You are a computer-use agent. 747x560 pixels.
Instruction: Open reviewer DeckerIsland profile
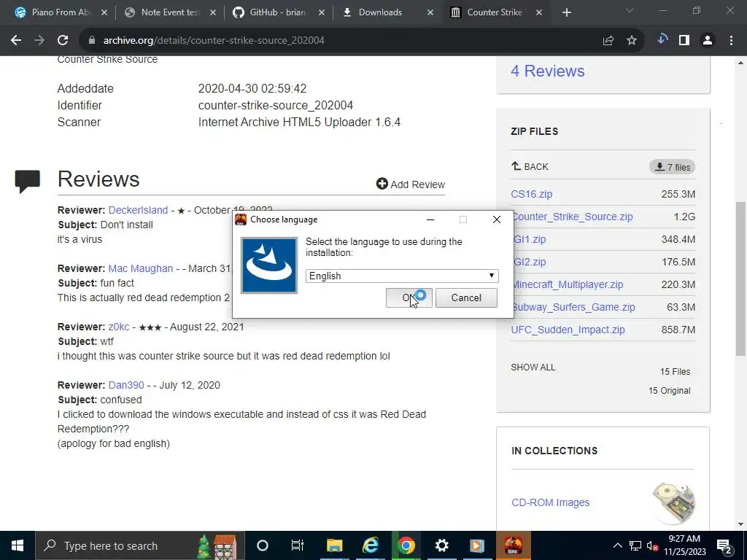[x=138, y=210]
